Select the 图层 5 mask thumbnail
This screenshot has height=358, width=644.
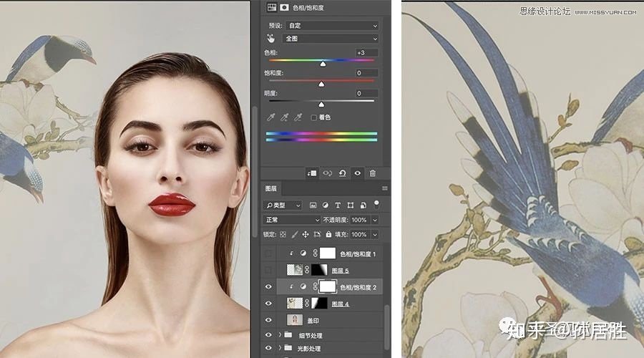pyautogui.click(x=320, y=270)
